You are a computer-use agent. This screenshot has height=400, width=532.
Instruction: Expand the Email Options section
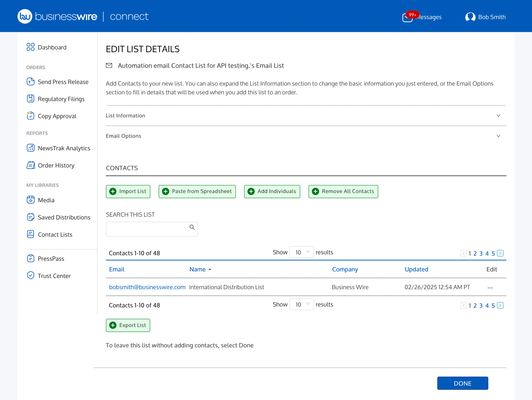(x=306, y=136)
